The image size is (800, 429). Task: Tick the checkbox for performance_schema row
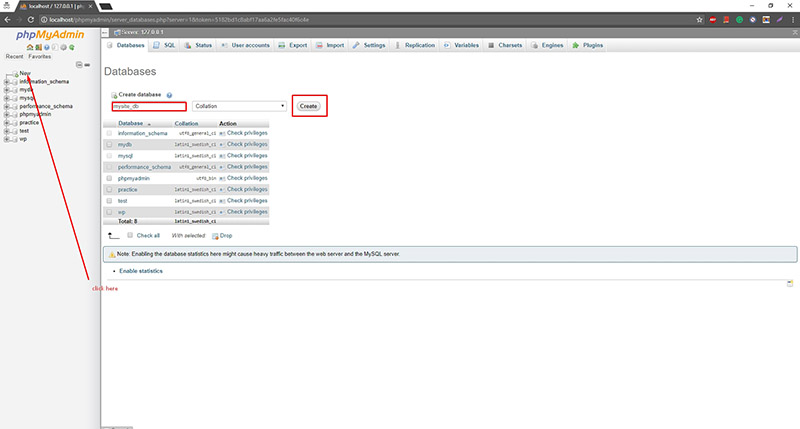pos(109,167)
